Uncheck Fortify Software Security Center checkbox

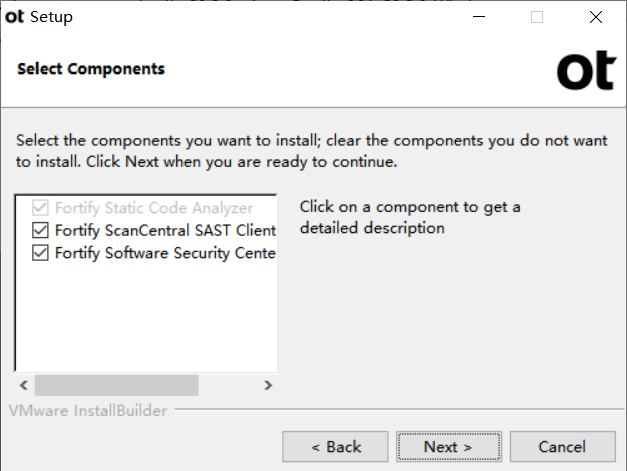pos(40,253)
